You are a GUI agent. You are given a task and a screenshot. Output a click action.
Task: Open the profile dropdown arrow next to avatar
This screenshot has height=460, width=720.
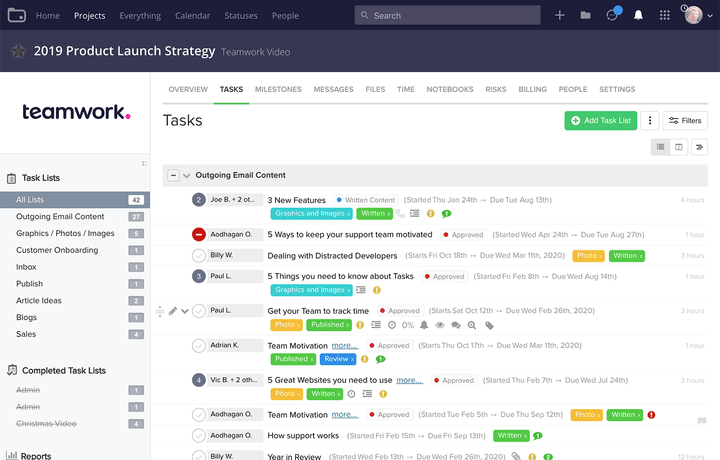[710, 16]
